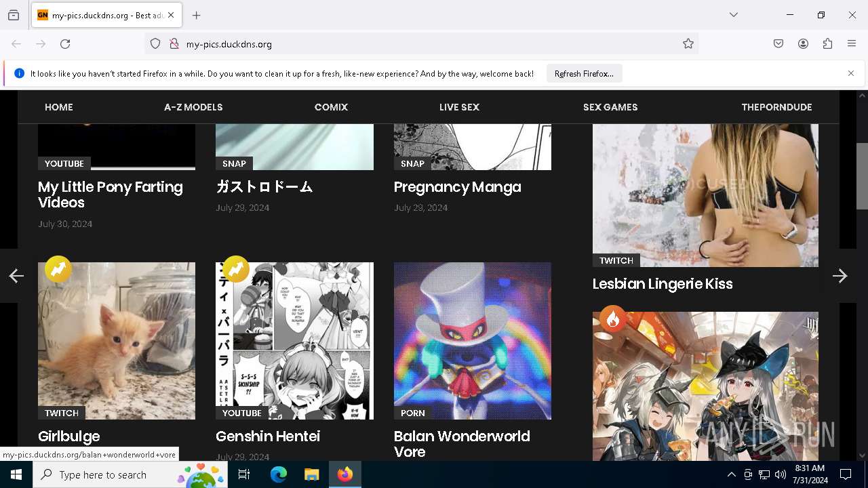Open the Girlbulge post title

[69, 436]
